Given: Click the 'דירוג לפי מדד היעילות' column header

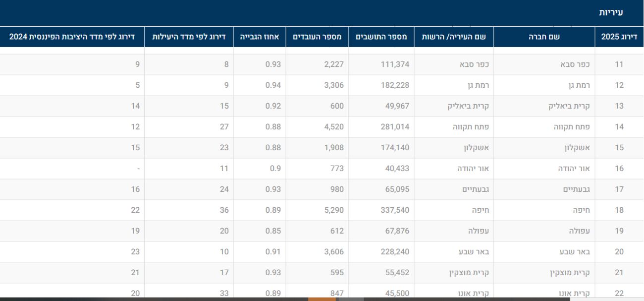Looking at the screenshot, I should click(189, 37).
